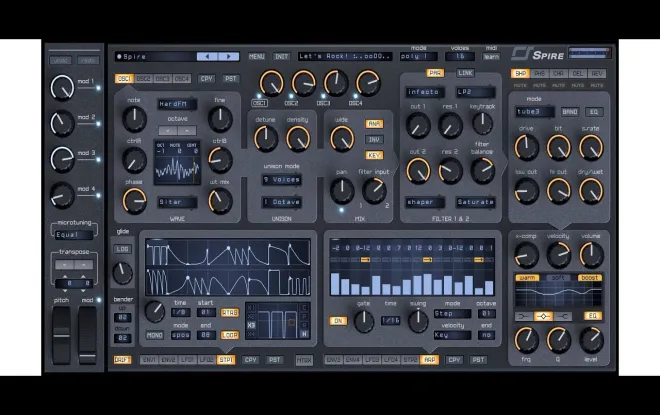Screen dimensions: 660x415
Task: Open the tube3 shaper mode dropdown
Action: [535, 112]
